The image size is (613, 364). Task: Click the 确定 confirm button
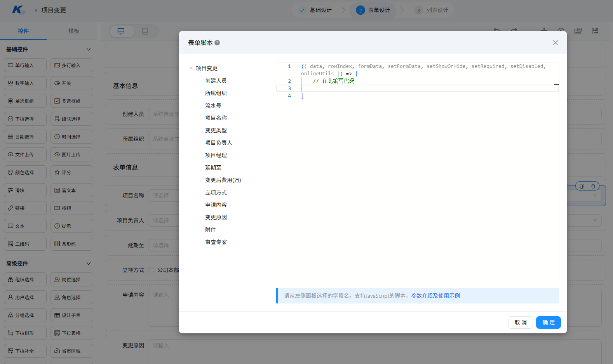point(549,322)
